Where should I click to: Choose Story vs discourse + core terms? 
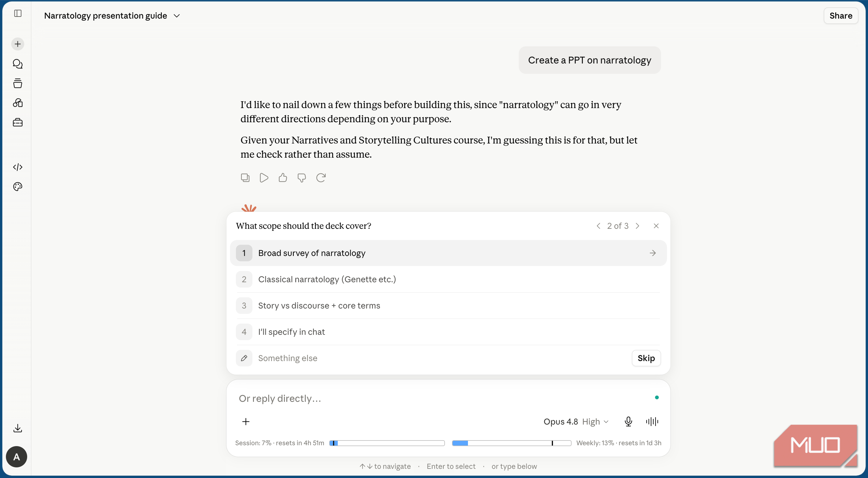(448, 306)
